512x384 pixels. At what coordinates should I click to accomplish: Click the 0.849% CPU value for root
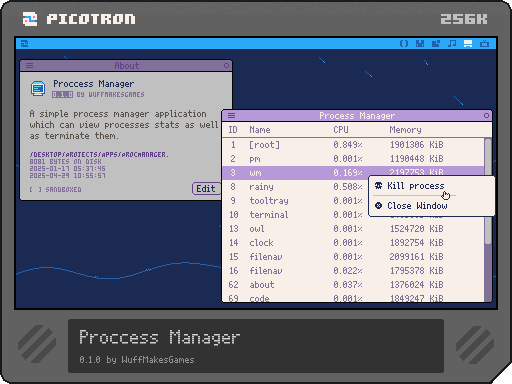348,145
